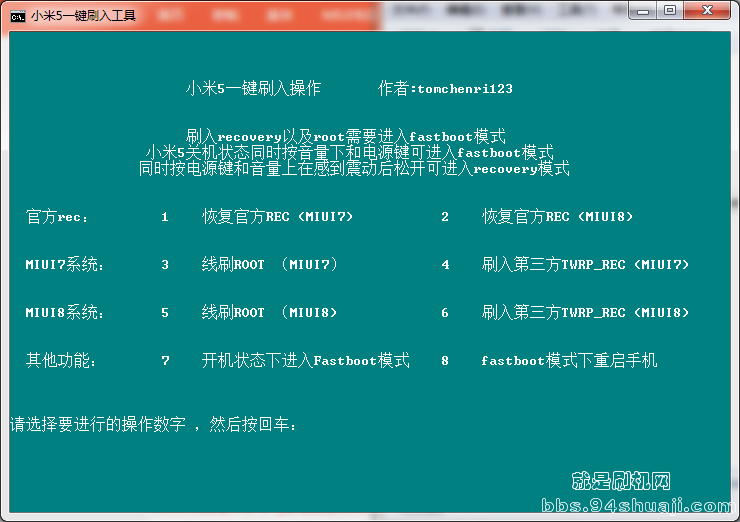The width and height of the screenshot is (740, 522).
Task: Click option 刷入第三方TWRP_REC (MIUI8)
Action: tap(585, 312)
